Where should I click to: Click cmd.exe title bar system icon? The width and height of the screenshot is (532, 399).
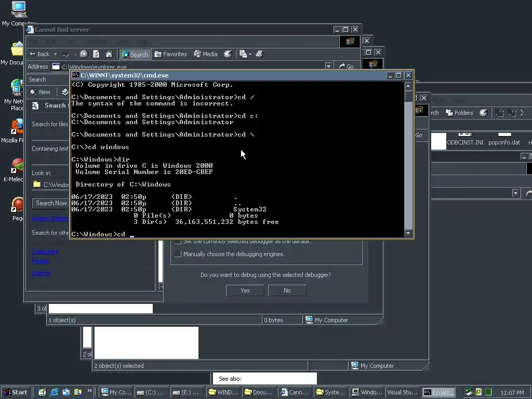pyautogui.click(x=76, y=75)
